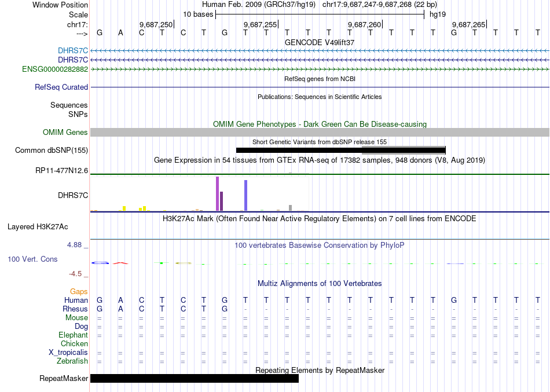The width and height of the screenshot is (550, 392).
Task: Select the Mouse alignment row label
Action: click(x=76, y=318)
